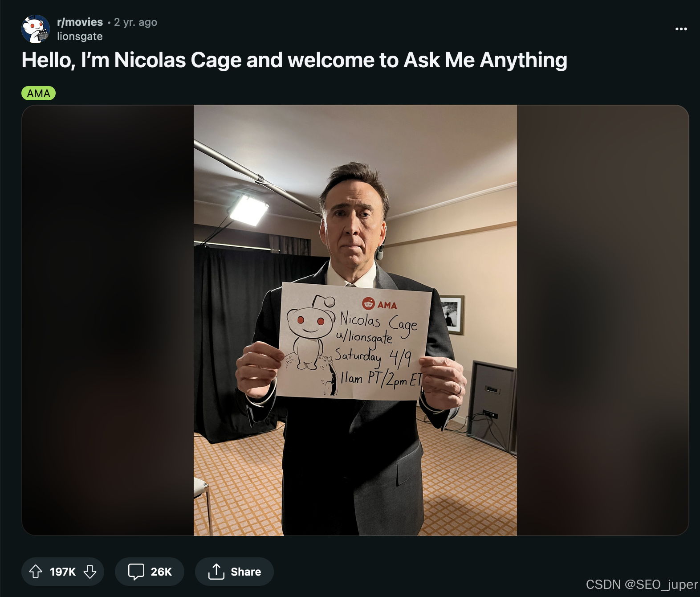
Task: Click the blurred left side of the image
Action: pos(108,320)
